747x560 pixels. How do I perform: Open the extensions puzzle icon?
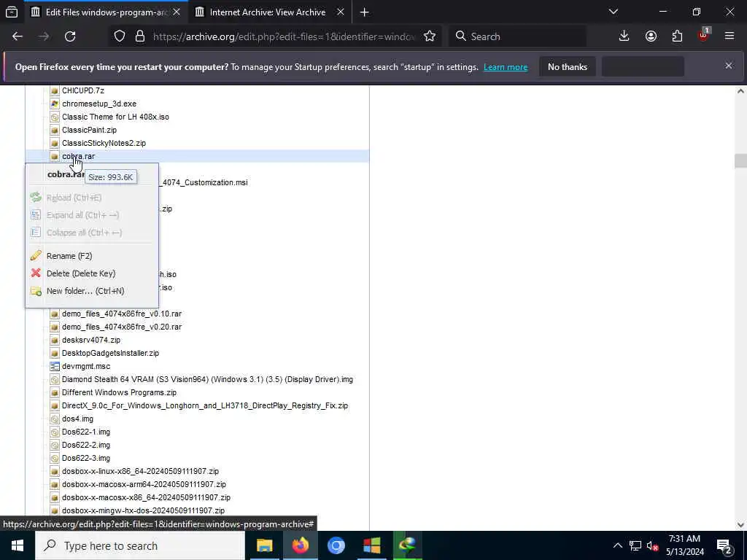coord(677,36)
